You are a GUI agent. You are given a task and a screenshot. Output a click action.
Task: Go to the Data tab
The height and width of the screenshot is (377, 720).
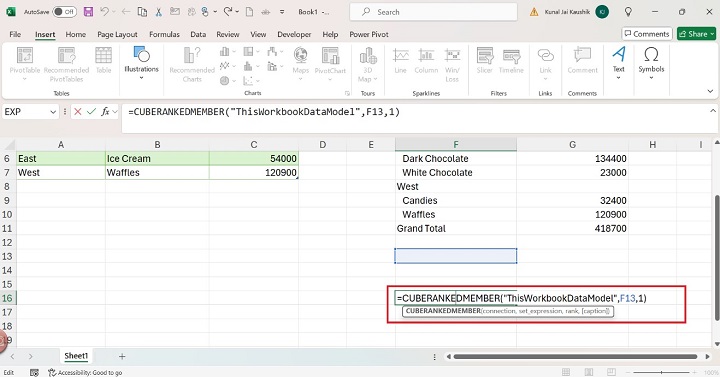click(x=198, y=34)
